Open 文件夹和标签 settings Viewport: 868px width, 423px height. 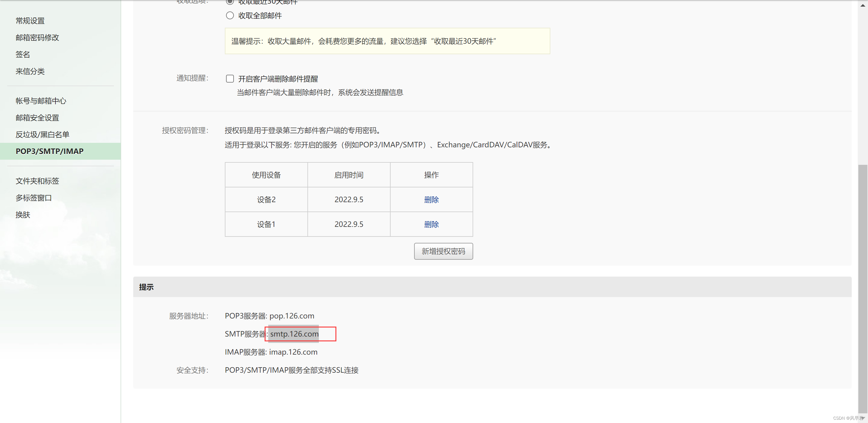click(x=37, y=181)
